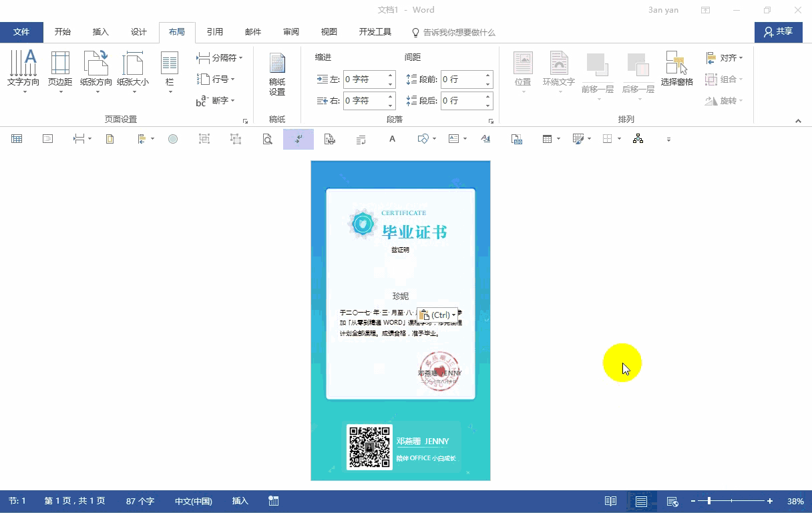This screenshot has width=812, height=513.
Task: Switch to the 设计 design tab
Action: pyautogui.click(x=139, y=32)
